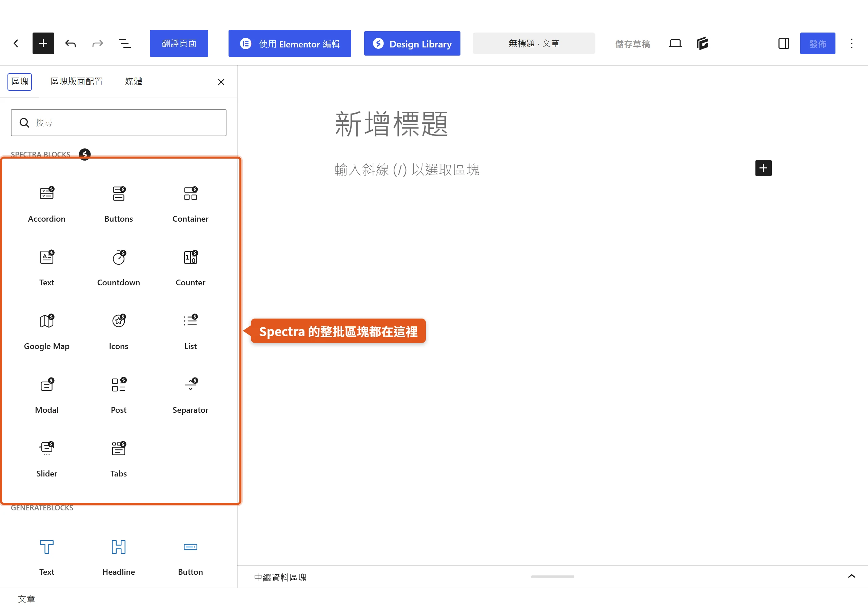
Task: Add block with the plus in the editor
Action: [x=763, y=168]
